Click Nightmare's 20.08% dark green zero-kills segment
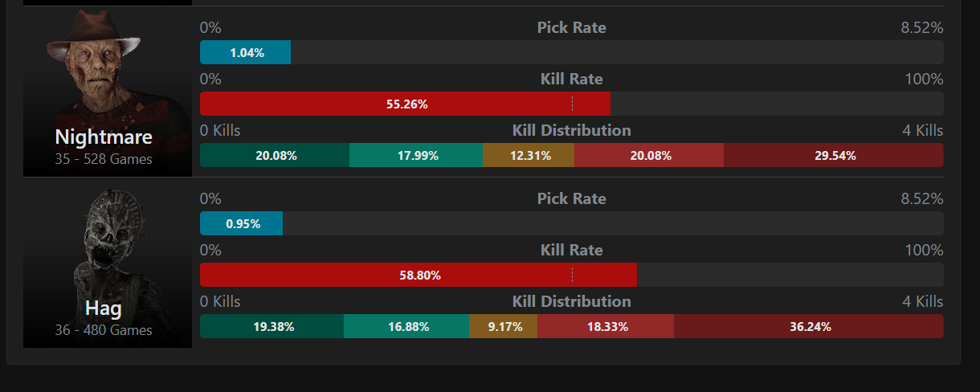 pyautogui.click(x=275, y=155)
